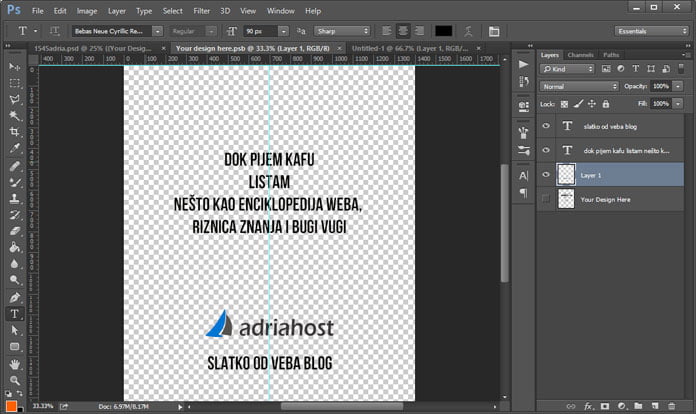Viewport: 696px width, 414px height.
Task: Open the font style dropdown
Action: tap(211, 31)
